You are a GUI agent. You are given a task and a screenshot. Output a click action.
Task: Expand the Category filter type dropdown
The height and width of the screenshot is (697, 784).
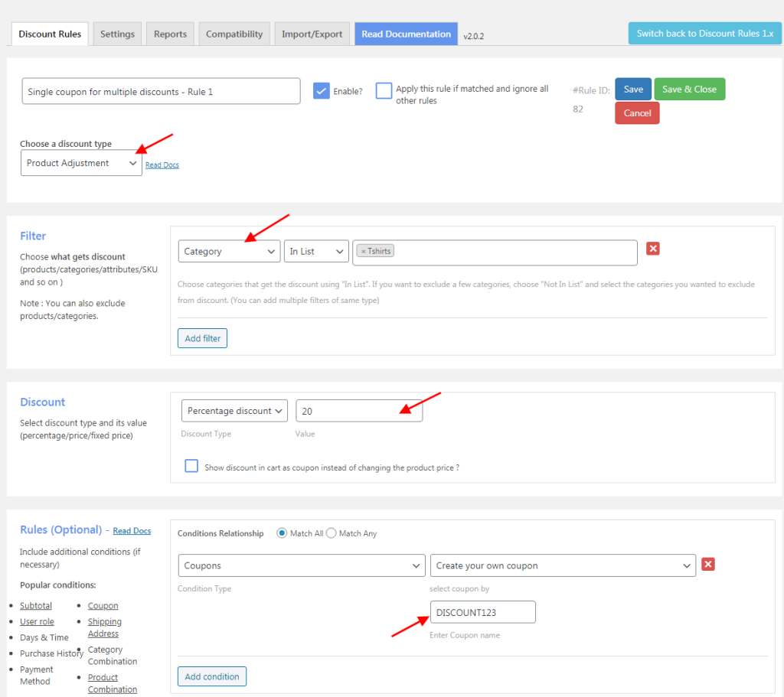[x=229, y=251]
